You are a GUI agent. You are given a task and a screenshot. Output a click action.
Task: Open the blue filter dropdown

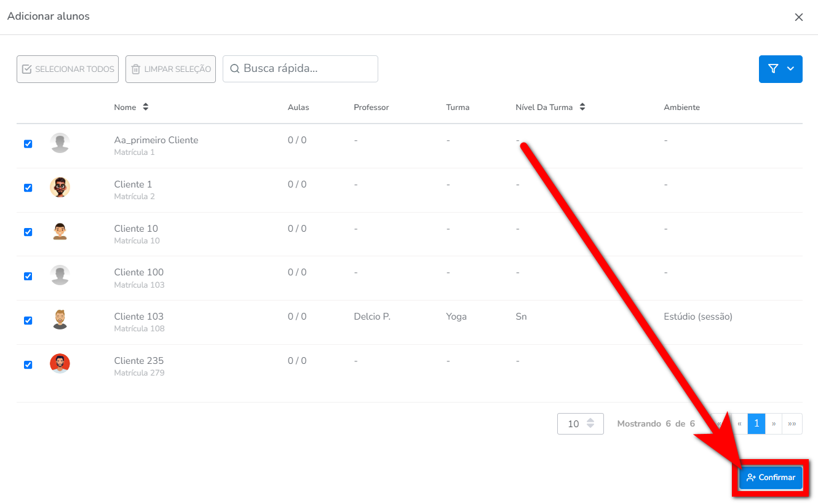pos(780,69)
